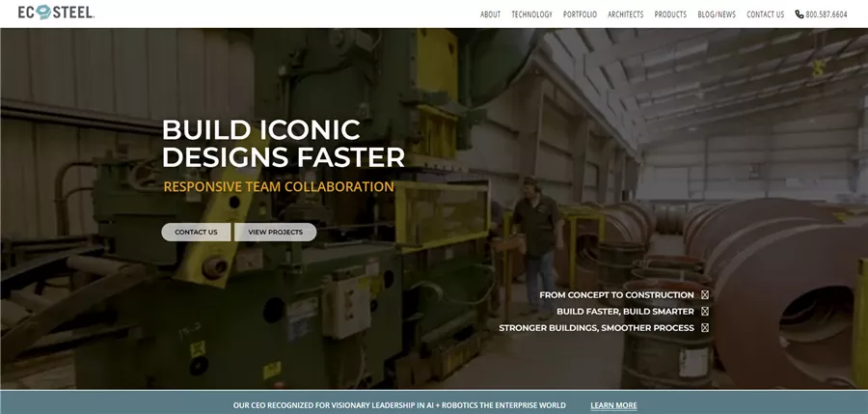Open the Architects navigation item
This screenshot has height=414, width=868.
tap(626, 14)
